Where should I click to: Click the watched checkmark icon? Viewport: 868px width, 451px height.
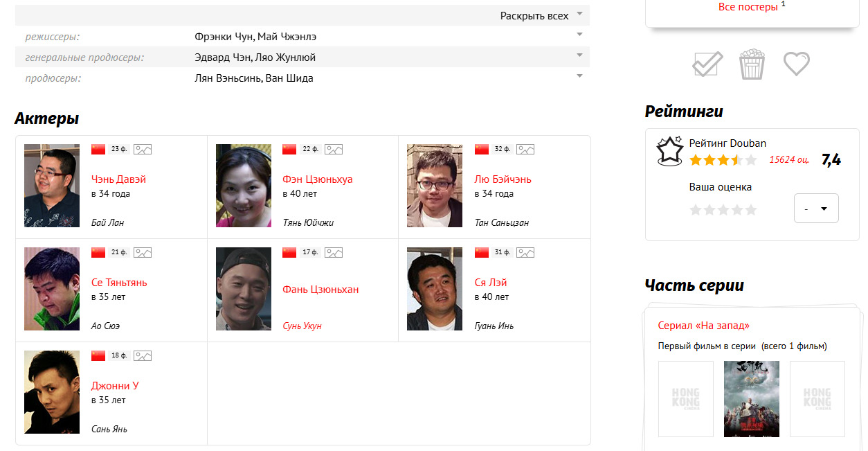[x=707, y=64]
